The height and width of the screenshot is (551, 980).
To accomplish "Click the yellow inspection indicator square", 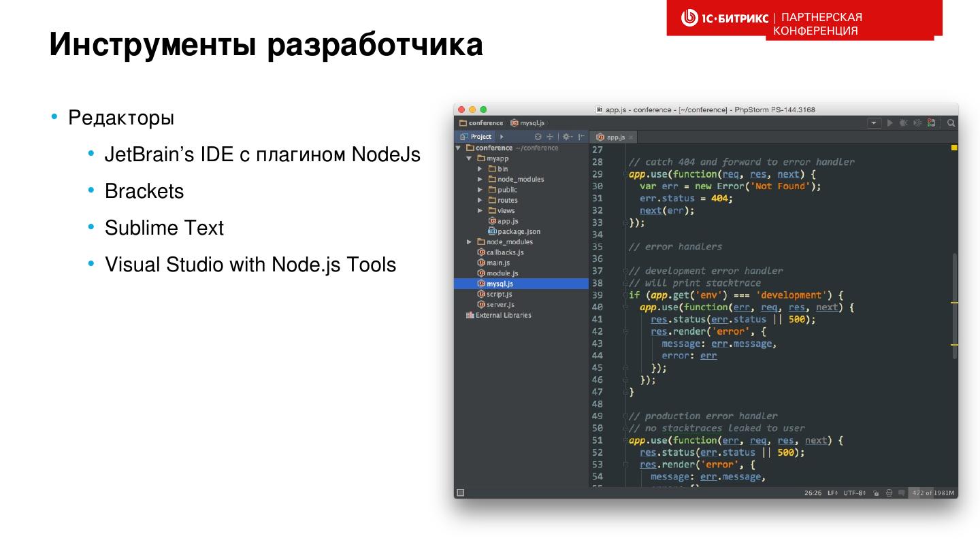I will click(954, 148).
